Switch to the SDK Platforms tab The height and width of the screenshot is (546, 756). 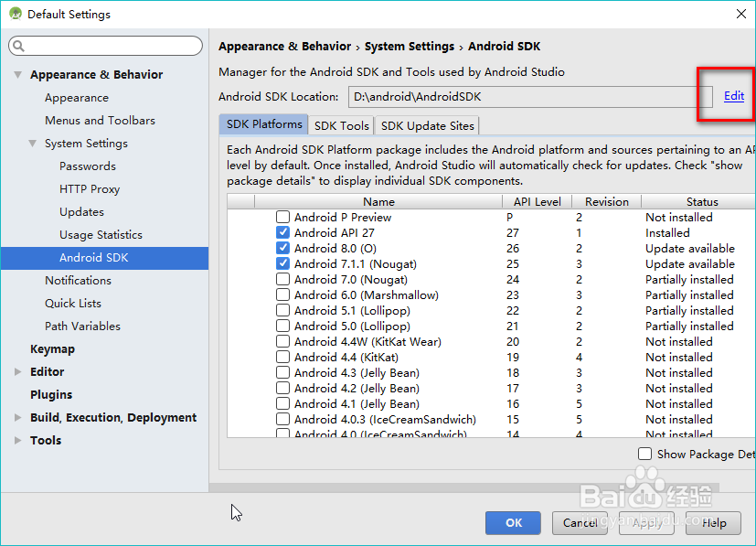[x=264, y=124]
